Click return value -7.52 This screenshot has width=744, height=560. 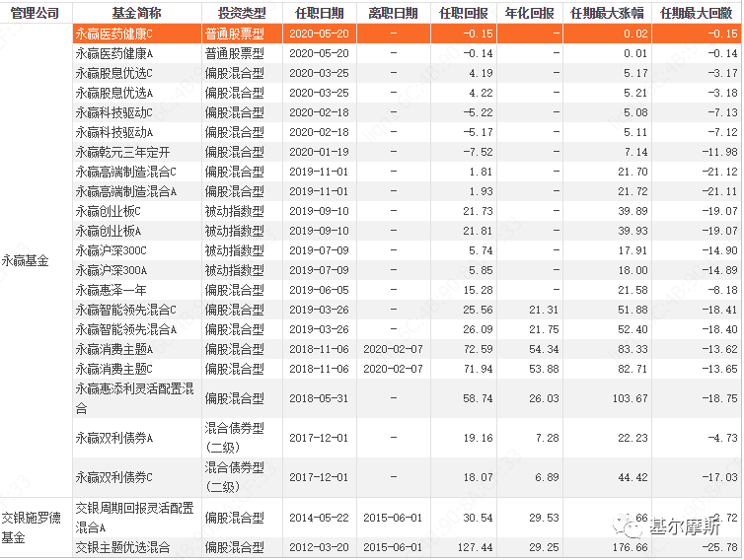pyautogui.click(x=478, y=152)
